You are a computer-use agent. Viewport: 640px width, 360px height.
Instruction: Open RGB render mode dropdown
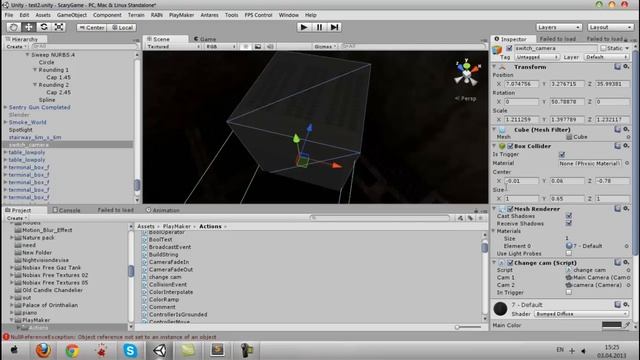[x=220, y=47]
